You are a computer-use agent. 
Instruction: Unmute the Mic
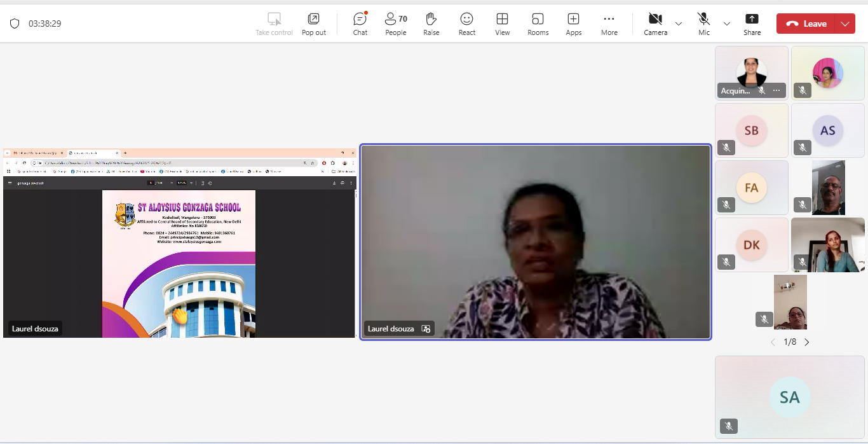(x=704, y=24)
